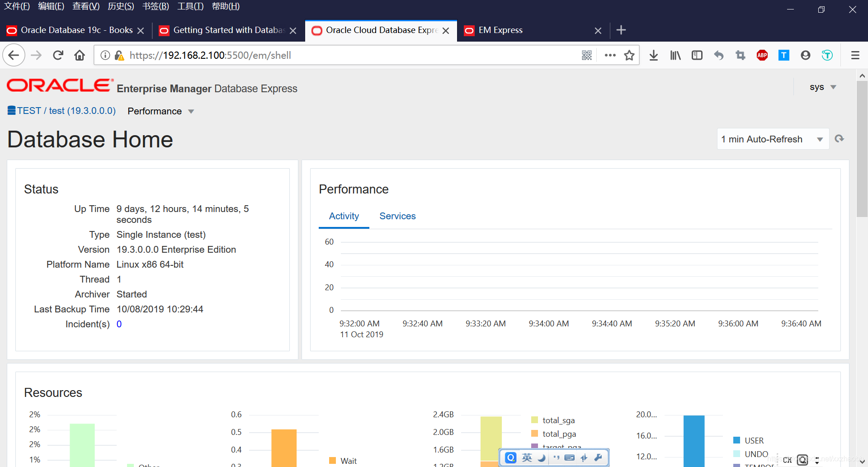Open the 文件(F) menu
The width and height of the screenshot is (868, 467).
click(17, 6)
